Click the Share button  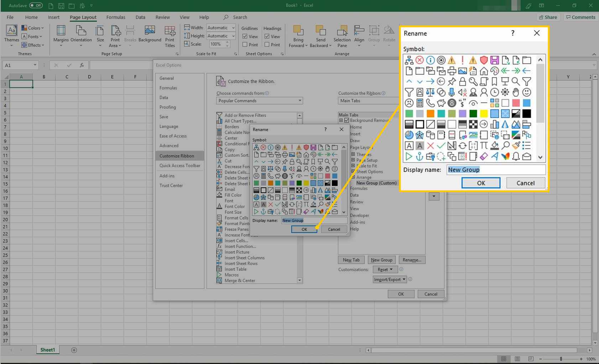(x=548, y=17)
